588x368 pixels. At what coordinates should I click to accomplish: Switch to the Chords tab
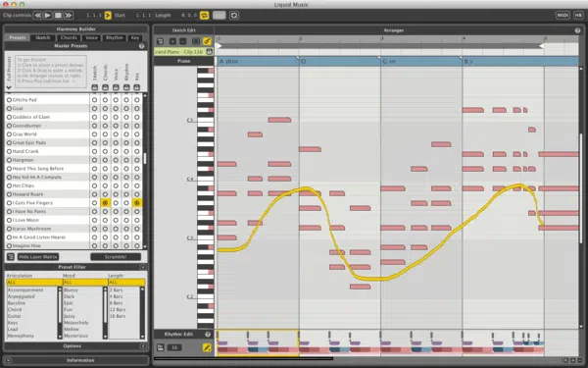click(x=69, y=37)
